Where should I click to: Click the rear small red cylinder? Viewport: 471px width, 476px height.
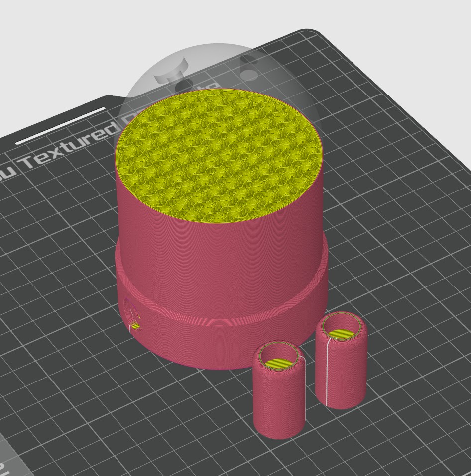pos(341,361)
